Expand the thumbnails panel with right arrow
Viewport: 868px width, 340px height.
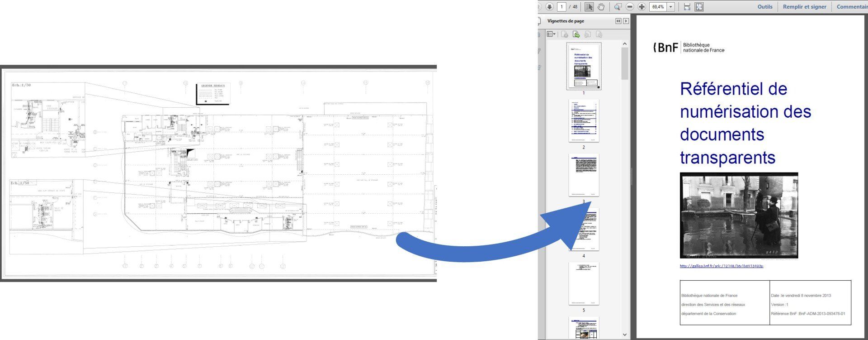pyautogui.click(x=626, y=21)
